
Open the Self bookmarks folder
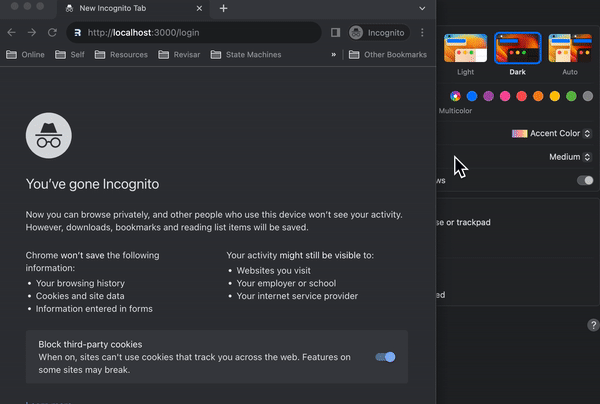coord(70,55)
